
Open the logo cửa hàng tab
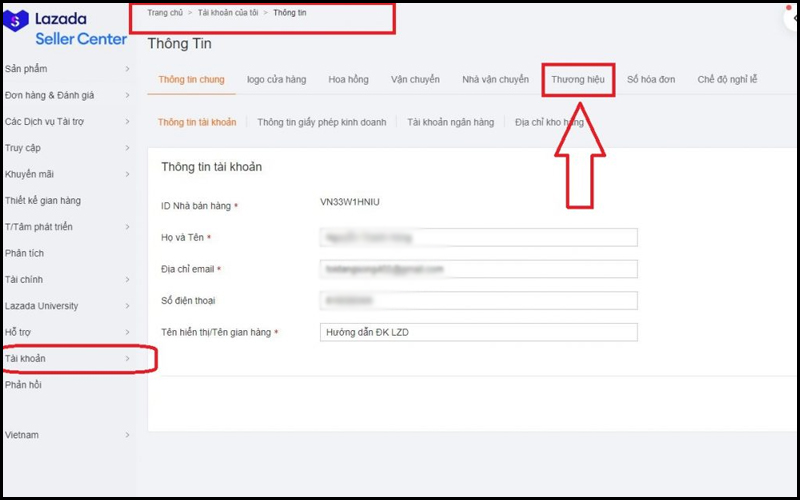276,79
